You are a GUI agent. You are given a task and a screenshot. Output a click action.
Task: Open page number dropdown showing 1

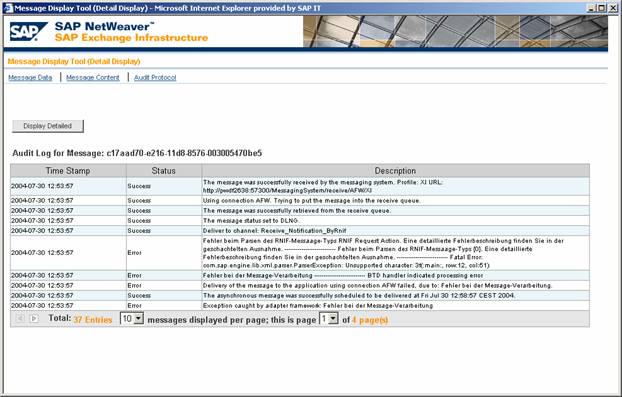pyautogui.click(x=329, y=318)
